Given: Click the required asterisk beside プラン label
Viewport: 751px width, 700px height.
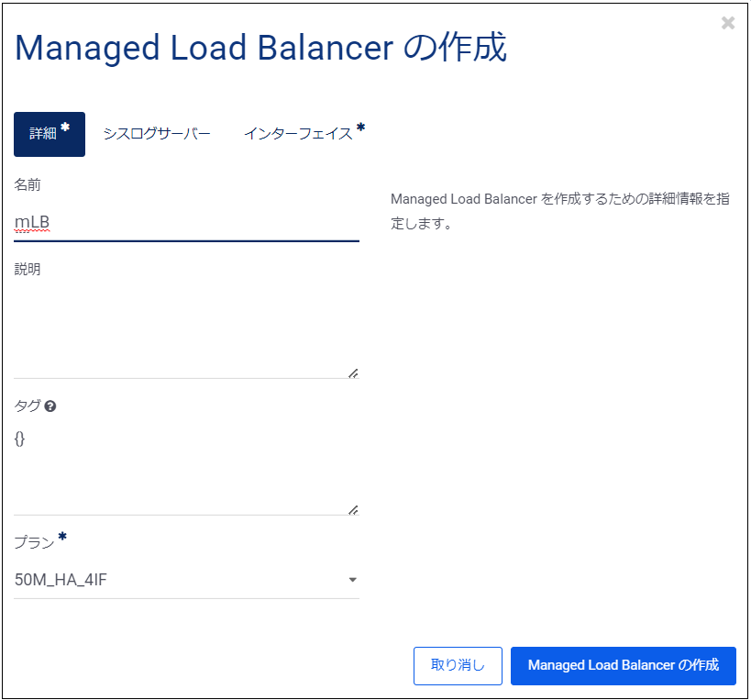Looking at the screenshot, I should [x=61, y=538].
